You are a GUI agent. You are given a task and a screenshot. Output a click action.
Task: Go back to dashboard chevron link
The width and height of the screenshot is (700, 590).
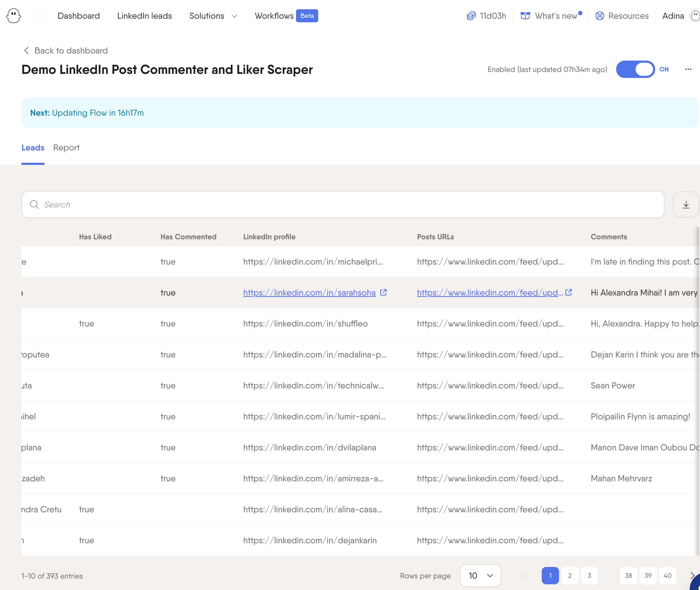pos(27,51)
